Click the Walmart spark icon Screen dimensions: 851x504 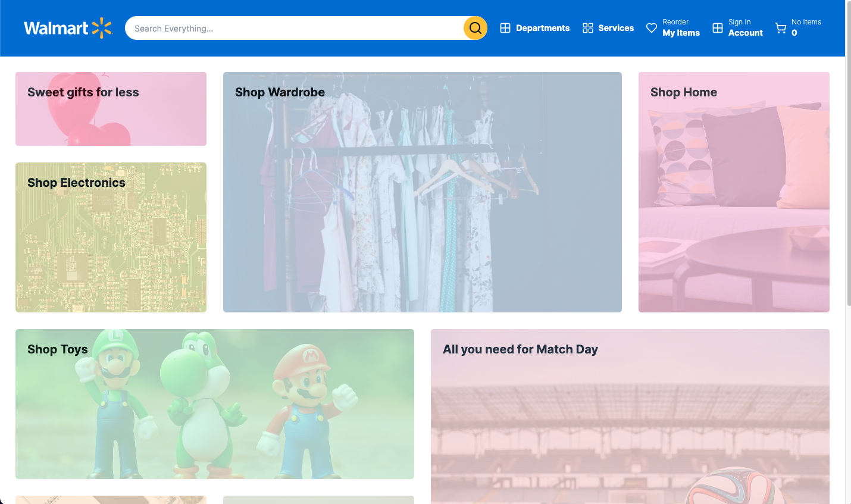(102, 28)
